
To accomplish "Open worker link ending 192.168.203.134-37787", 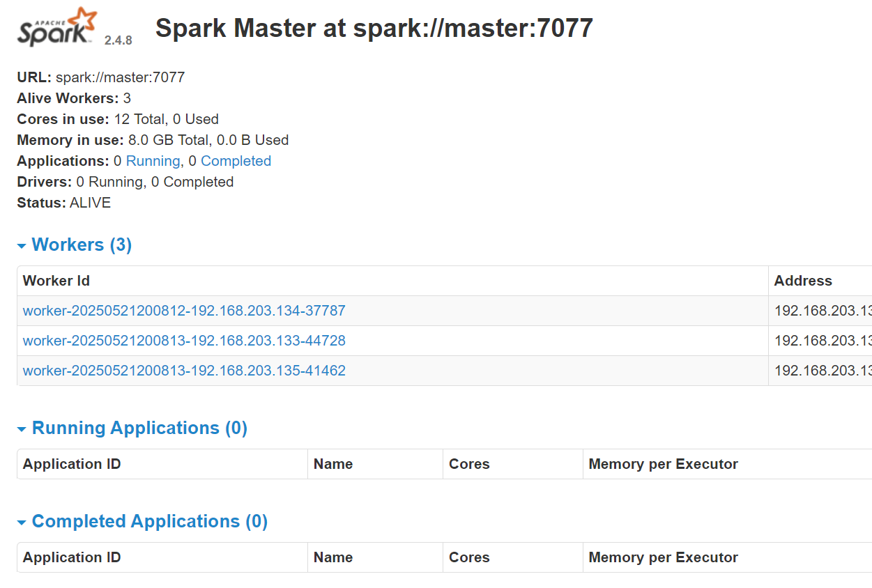I will point(184,311).
